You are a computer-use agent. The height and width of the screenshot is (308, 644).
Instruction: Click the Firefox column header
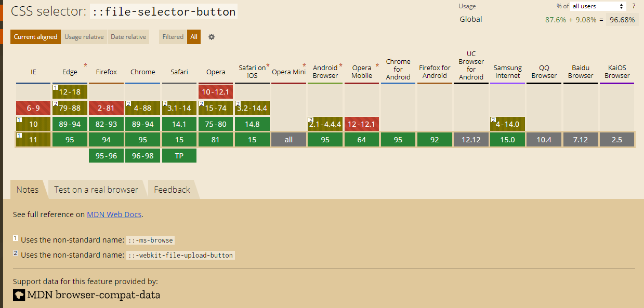coord(106,72)
